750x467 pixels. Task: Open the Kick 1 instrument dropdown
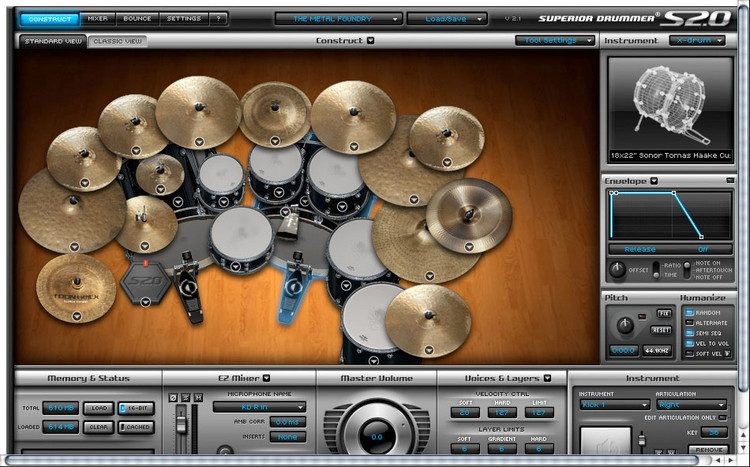(x=614, y=404)
